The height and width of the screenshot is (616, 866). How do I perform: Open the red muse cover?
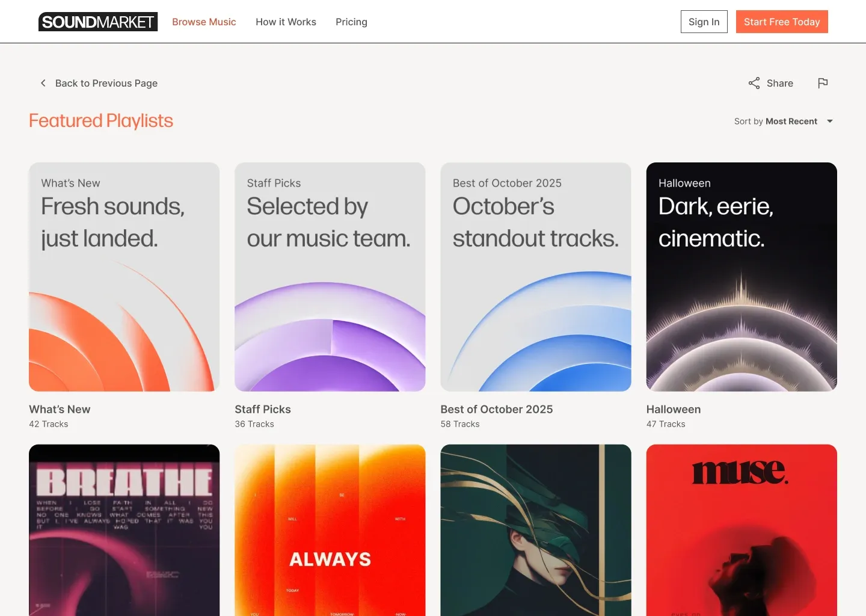[x=742, y=530]
